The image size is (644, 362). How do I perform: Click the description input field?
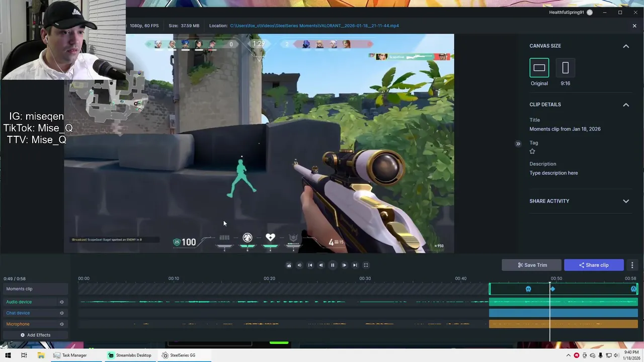[x=553, y=173]
